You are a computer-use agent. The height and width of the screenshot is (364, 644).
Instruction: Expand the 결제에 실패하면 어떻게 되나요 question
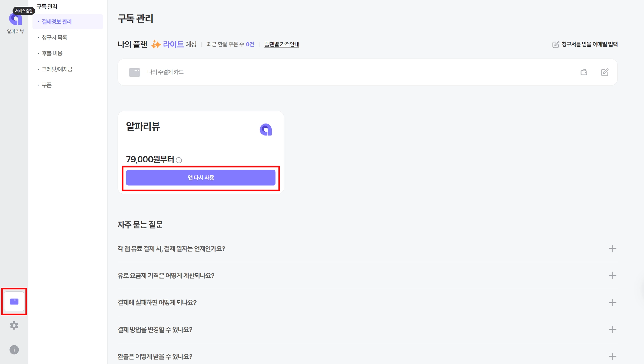tap(612, 303)
